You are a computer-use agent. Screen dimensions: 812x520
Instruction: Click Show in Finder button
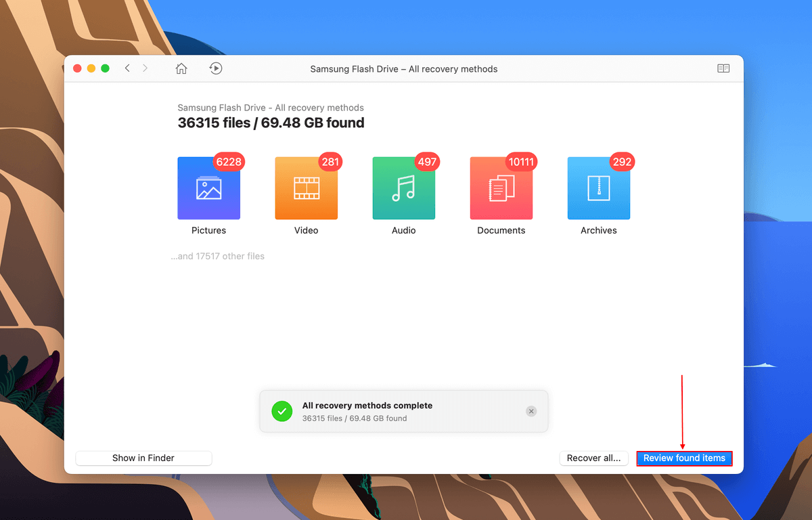tap(143, 458)
